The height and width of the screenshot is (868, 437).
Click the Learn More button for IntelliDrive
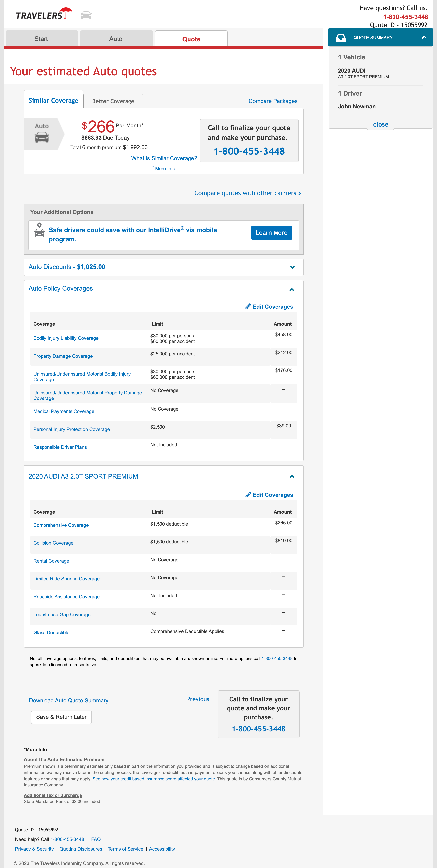[x=271, y=232]
